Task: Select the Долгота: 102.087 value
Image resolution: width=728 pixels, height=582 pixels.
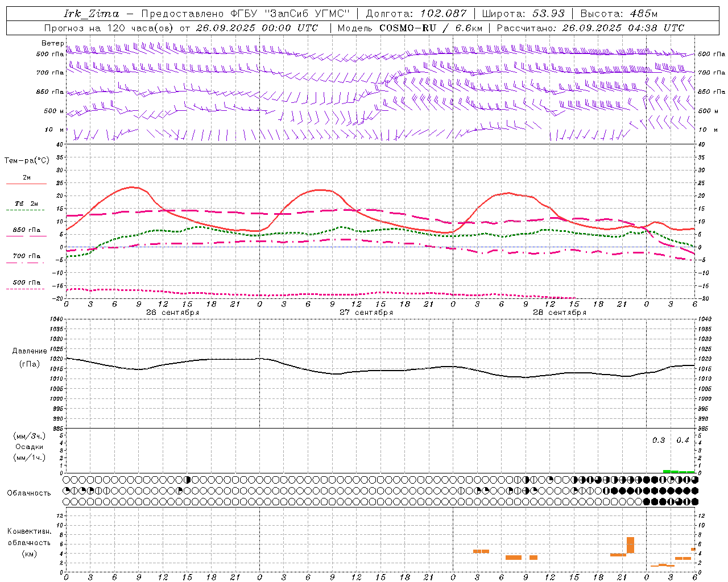Action: pos(416,14)
